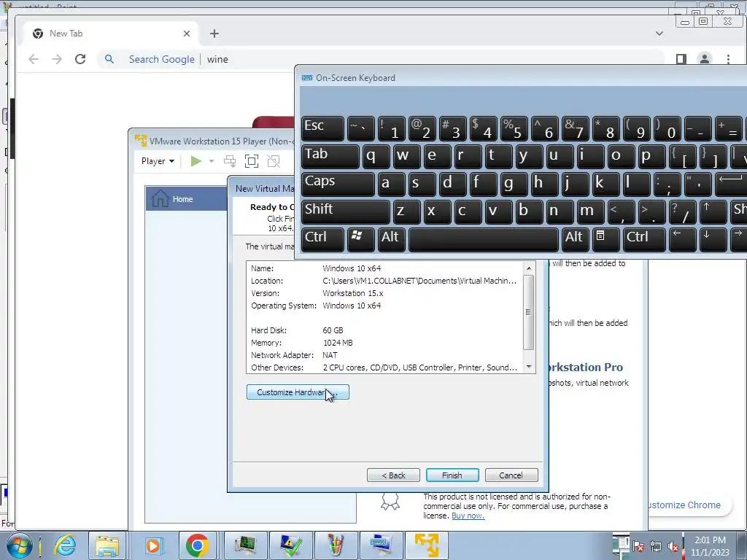Click down arrow key on On-Screen Keyboard

713,239
